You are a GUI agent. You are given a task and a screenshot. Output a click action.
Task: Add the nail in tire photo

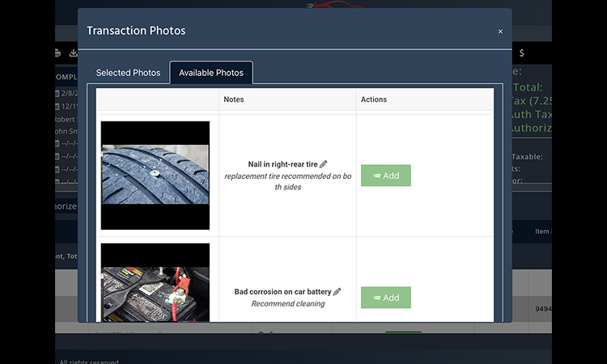pos(386,176)
